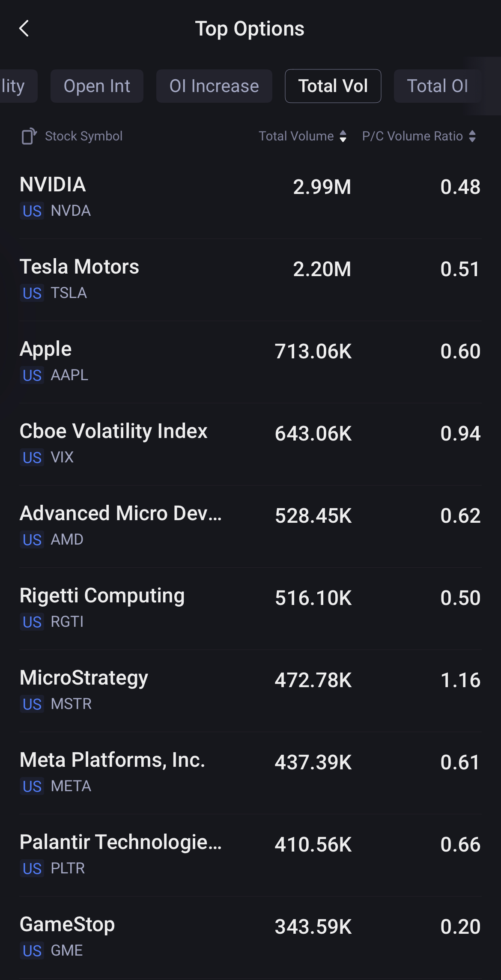Image resolution: width=501 pixels, height=980 pixels.
Task: Click the rotate layout icon beside Stock Symbol
Action: point(29,136)
